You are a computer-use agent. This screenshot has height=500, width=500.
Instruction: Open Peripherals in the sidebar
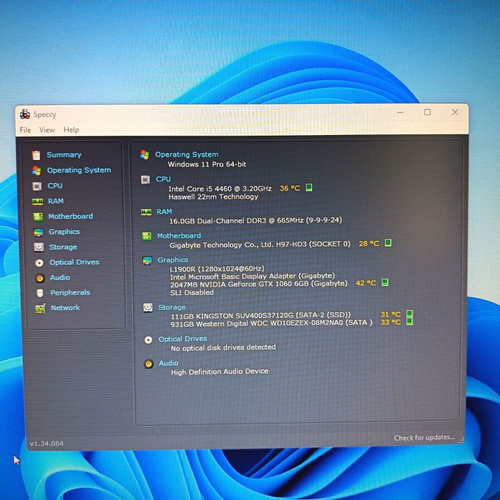(70, 293)
